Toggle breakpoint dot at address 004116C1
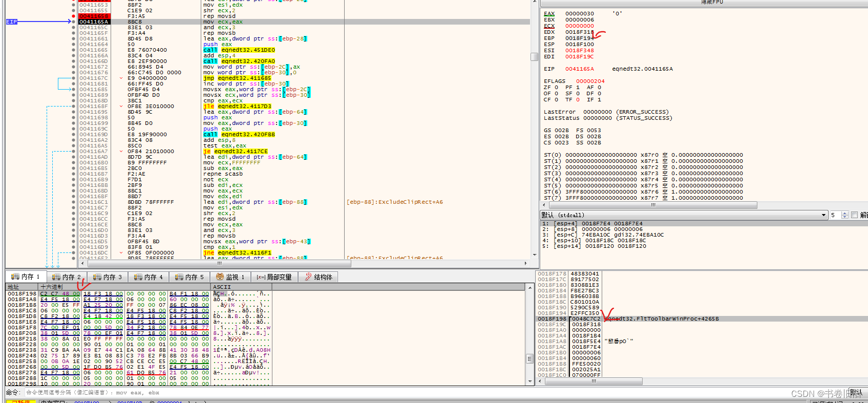This screenshot has height=403, width=868. tap(74, 202)
